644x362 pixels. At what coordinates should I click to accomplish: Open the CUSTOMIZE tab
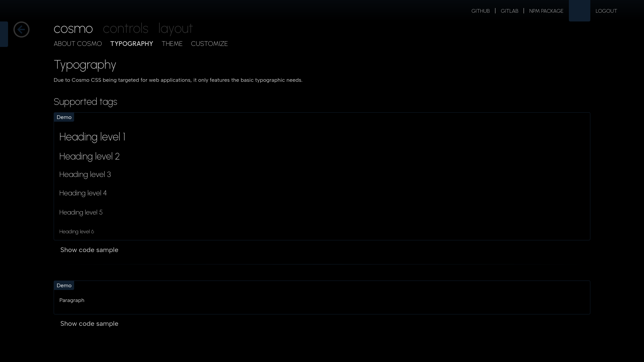[209, 44]
